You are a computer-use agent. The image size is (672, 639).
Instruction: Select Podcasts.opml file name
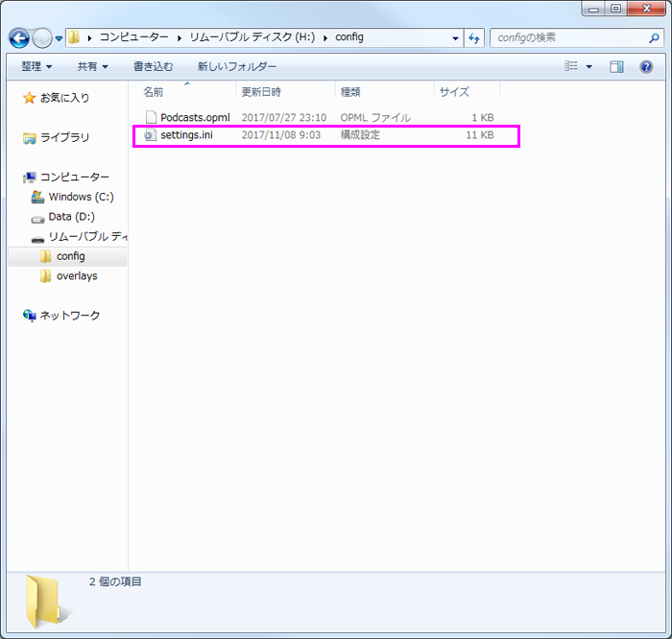[x=195, y=117]
